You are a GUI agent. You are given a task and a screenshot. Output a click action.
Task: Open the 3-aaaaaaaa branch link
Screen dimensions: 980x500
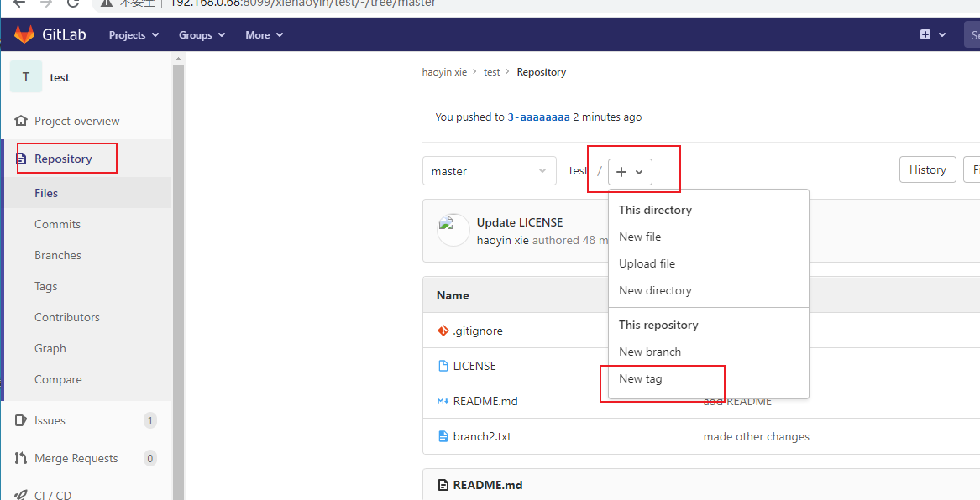tap(537, 117)
